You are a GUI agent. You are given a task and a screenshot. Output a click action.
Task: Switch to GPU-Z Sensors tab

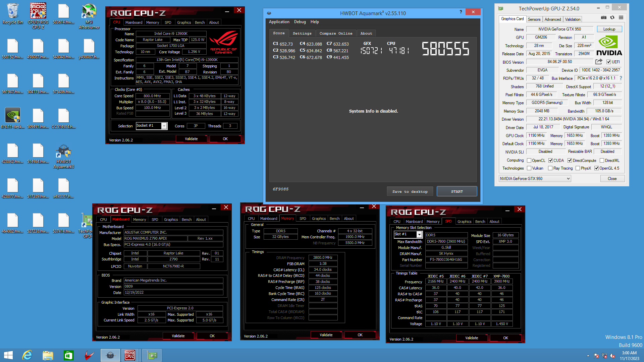534,19
